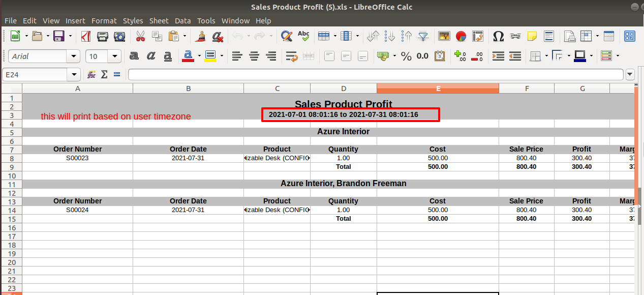Click the Sum sigma icon

pyautogui.click(x=104, y=75)
